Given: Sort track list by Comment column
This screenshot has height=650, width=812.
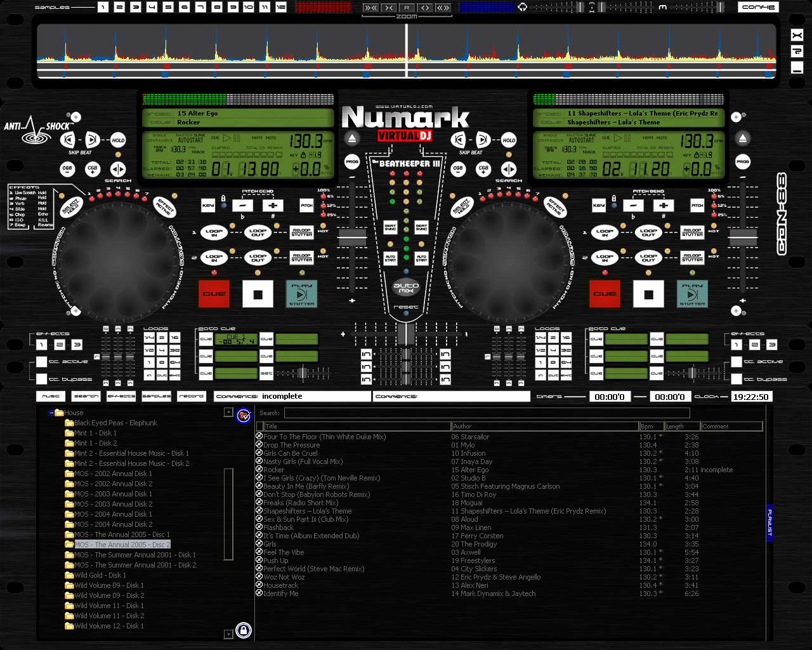Looking at the screenshot, I should tap(732, 427).
